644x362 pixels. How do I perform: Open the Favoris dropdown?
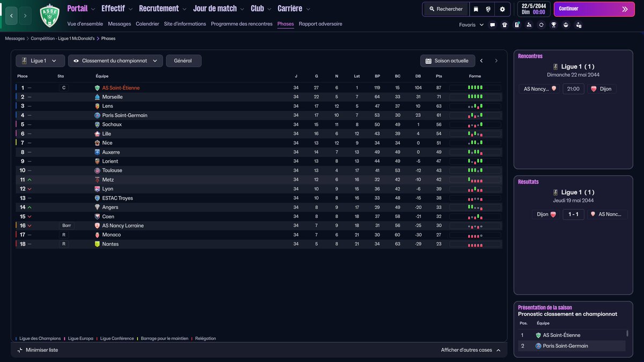[x=471, y=25]
